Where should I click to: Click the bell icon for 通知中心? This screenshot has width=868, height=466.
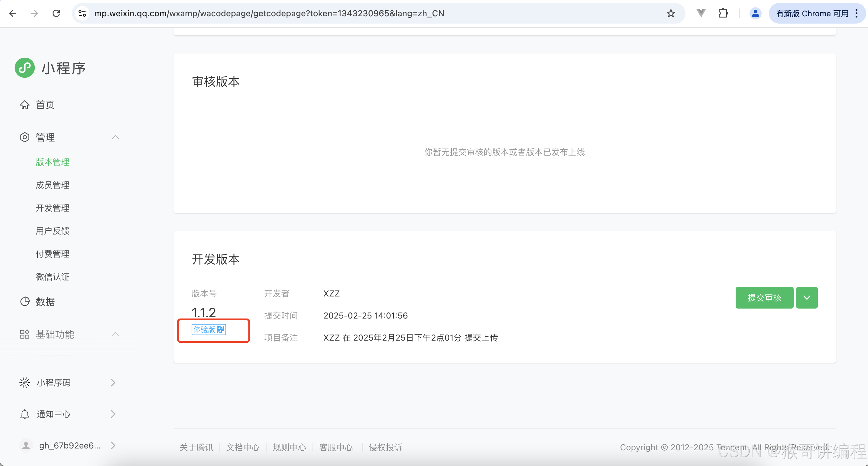(x=24, y=414)
